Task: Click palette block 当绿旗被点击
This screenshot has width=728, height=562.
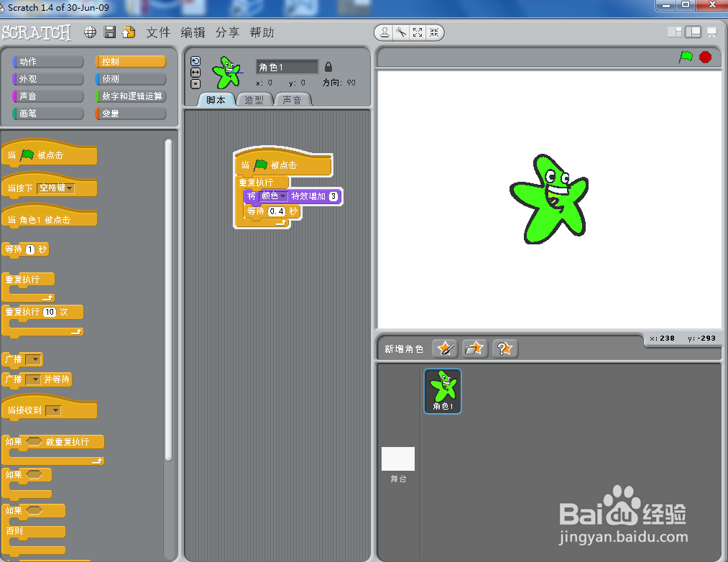Action: pyautogui.click(x=49, y=155)
